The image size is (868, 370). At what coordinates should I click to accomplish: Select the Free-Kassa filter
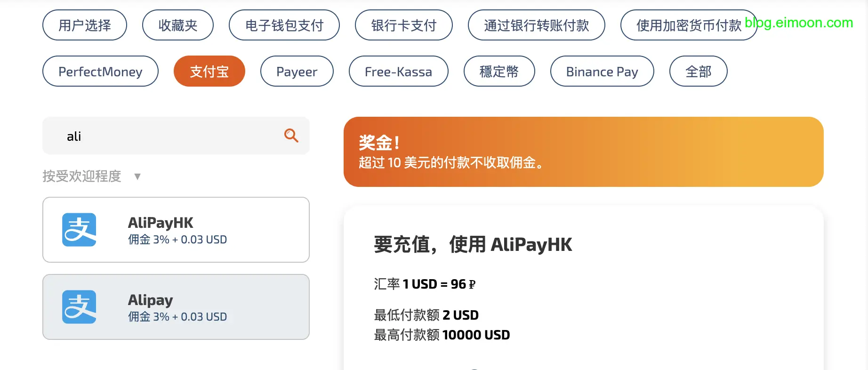[x=398, y=72]
